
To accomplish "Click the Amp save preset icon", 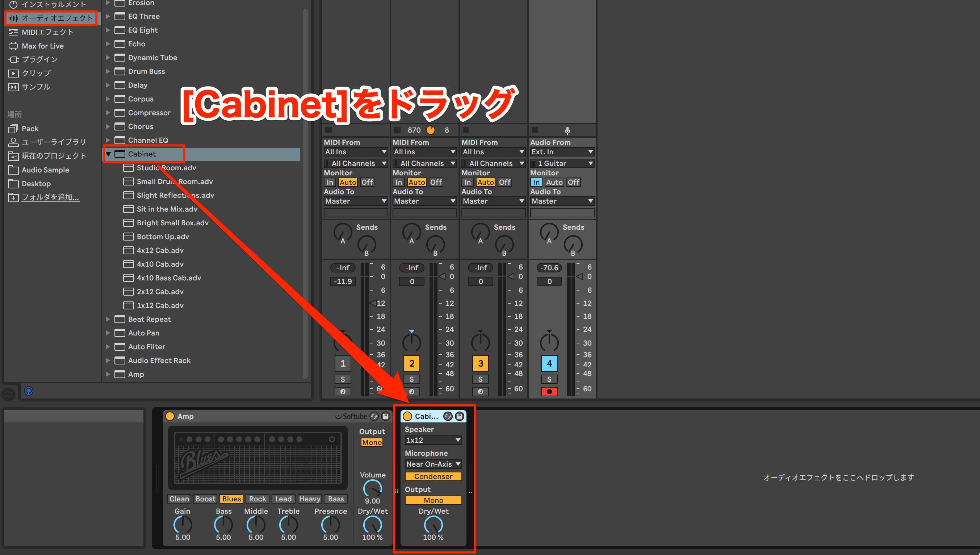I will [x=386, y=416].
